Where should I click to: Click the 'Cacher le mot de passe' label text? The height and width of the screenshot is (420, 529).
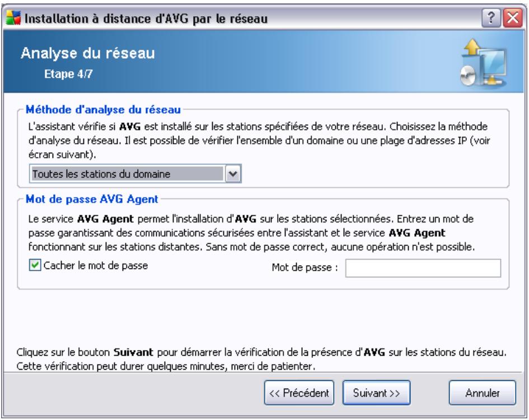click(x=96, y=266)
